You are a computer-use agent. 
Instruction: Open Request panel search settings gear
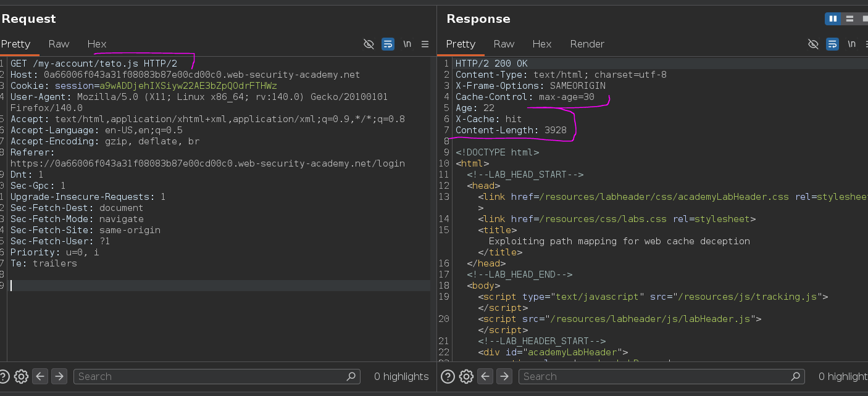click(22, 376)
